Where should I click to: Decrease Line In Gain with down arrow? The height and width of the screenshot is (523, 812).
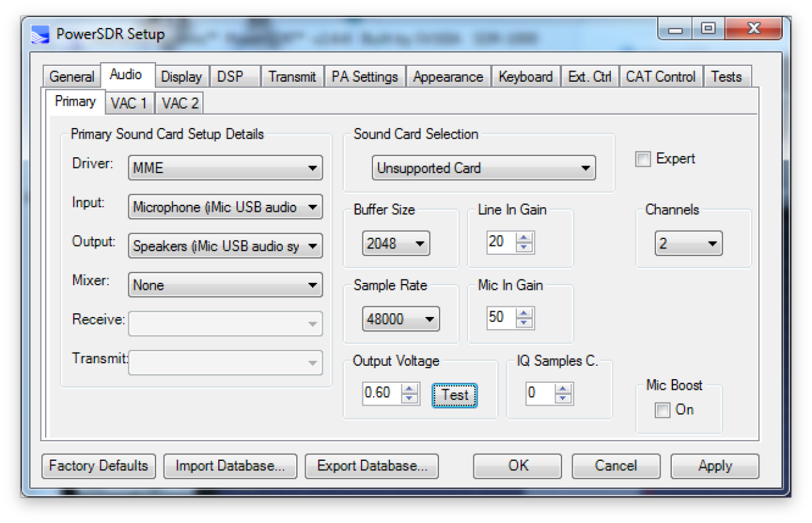pos(524,247)
